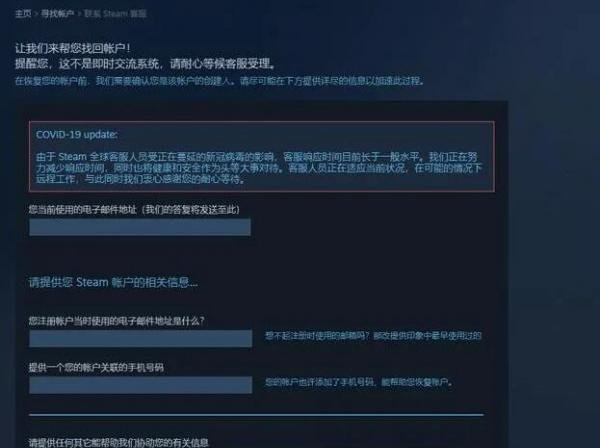
Task: Click the 请提供您 Steam 帐户的相关信息 section heading
Action: tap(113, 282)
